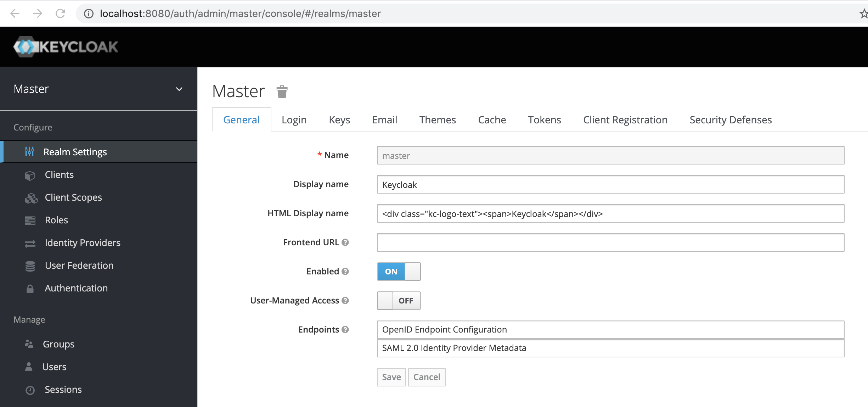
Task: Disable the Enabled toggle
Action: point(398,271)
